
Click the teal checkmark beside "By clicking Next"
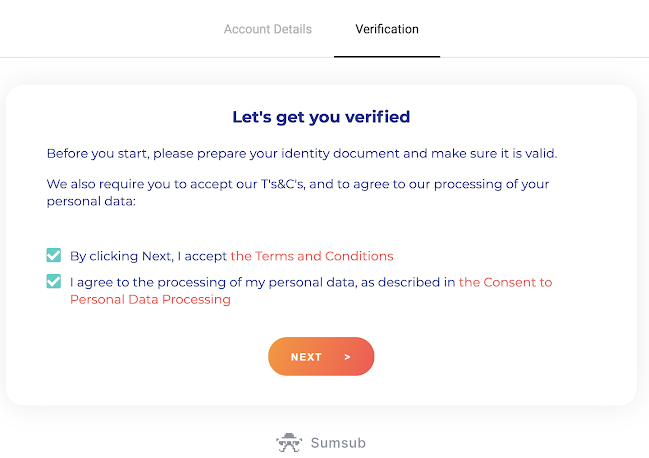point(54,256)
